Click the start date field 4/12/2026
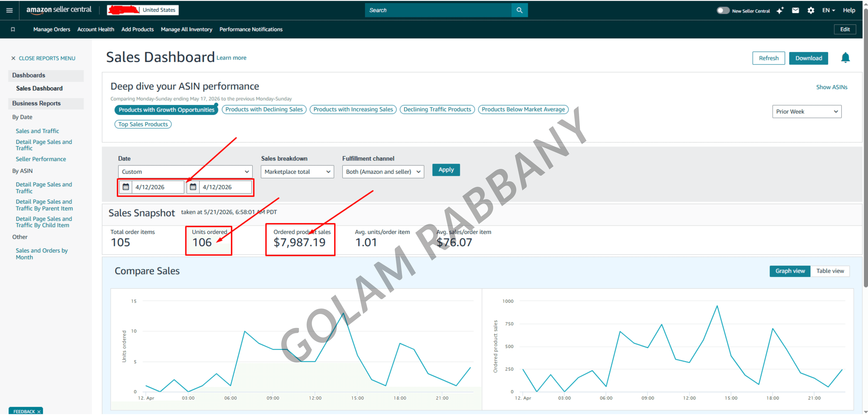The image size is (868, 415). 158,187
